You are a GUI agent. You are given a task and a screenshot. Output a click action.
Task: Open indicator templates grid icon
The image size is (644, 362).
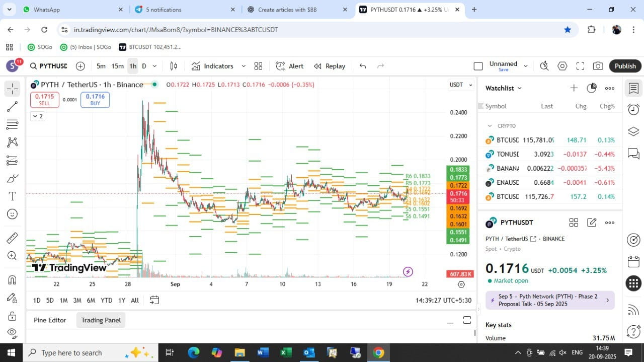pos(258,66)
